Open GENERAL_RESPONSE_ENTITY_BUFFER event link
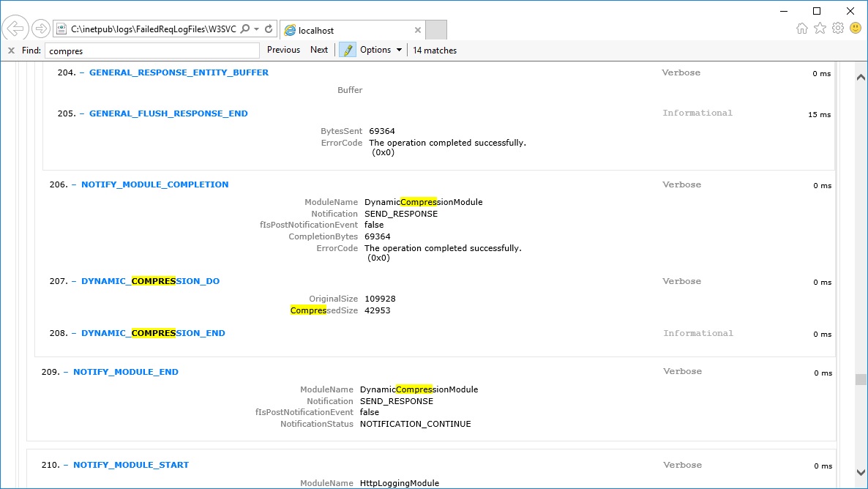 (179, 72)
